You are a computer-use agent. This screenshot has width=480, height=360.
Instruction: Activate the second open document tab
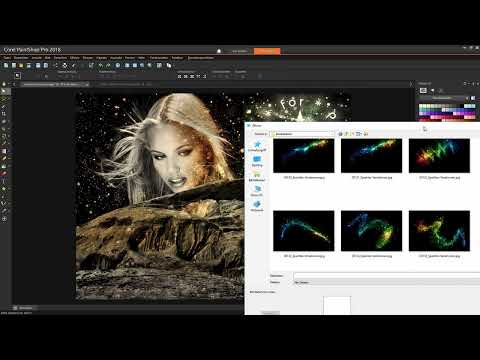(125, 84)
